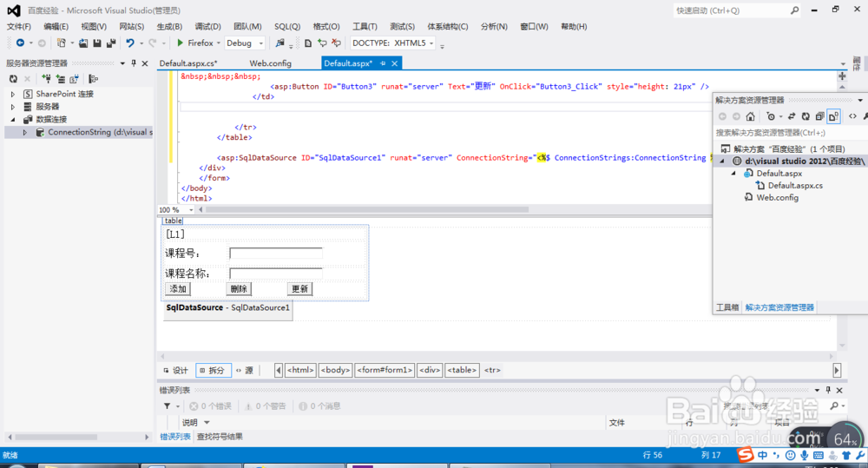The image size is (868, 468).
Task: Switch to 拆分 split view
Action: pos(213,370)
